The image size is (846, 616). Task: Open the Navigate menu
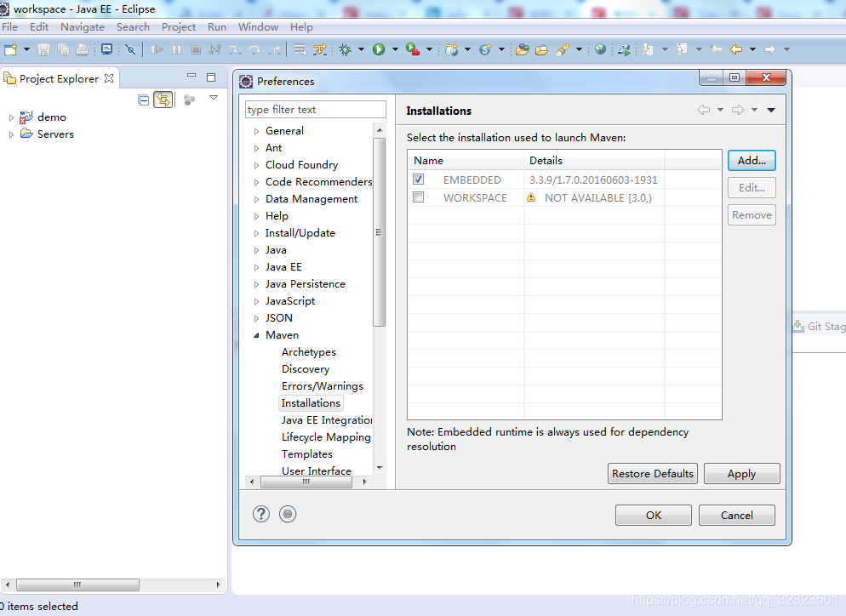click(x=83, y=27)
